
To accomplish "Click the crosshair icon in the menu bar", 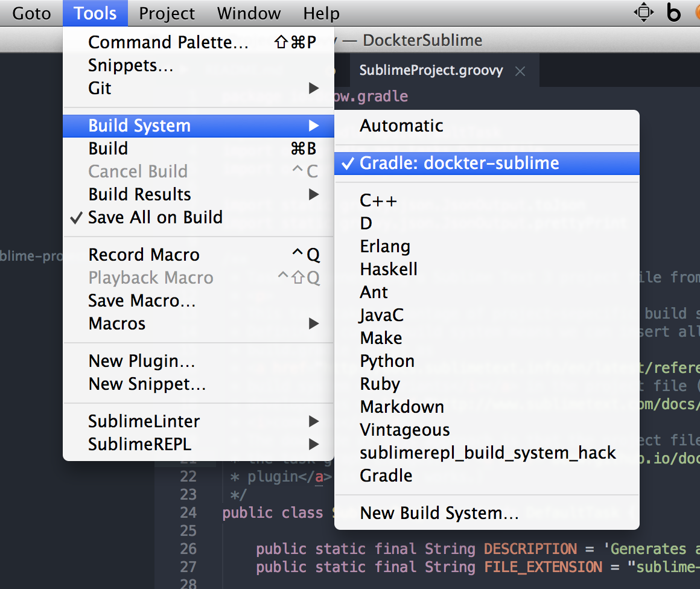I will tap(644, 13).
